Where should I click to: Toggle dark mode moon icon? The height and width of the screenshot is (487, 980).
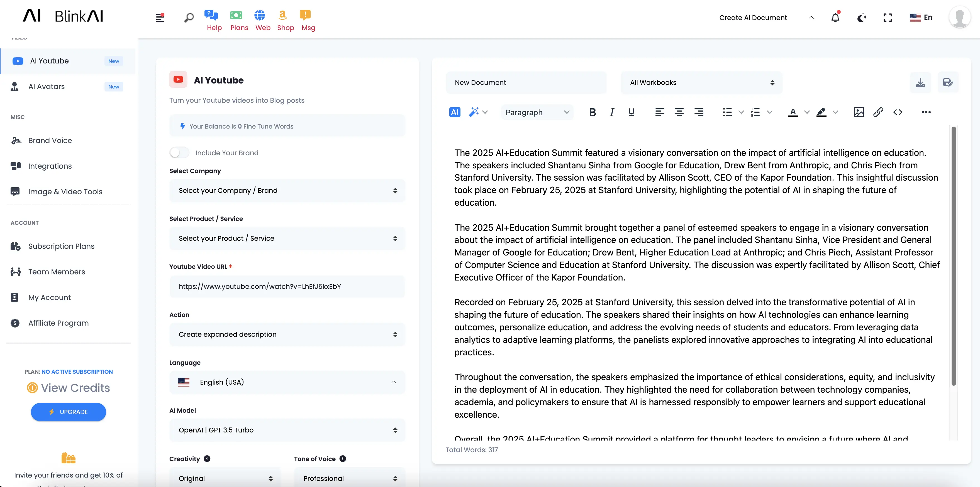pyautogui.click(x=862, y=18)
